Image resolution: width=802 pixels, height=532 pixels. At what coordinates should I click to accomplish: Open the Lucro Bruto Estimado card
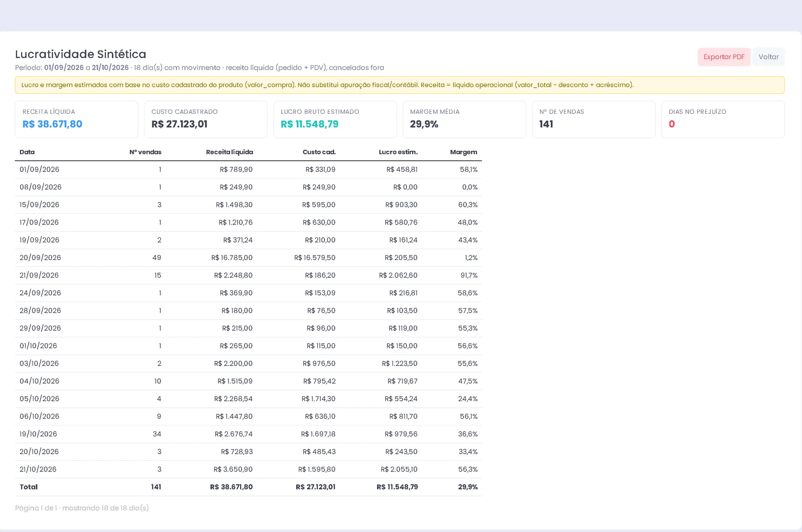(x=335, y=120)
